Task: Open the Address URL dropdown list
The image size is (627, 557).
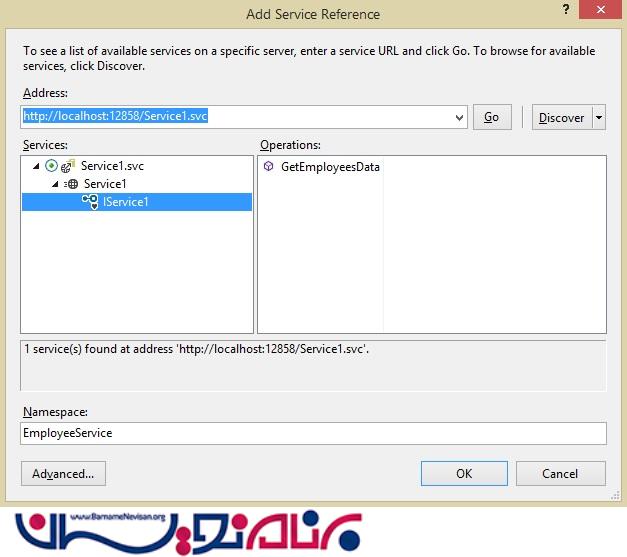Action: click(x=459, y=118)
